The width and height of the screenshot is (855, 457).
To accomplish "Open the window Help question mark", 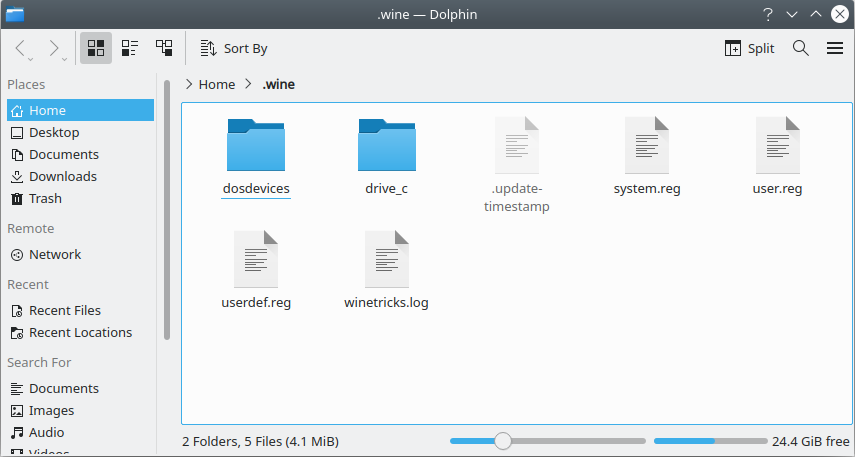I will tap(768, 14).
